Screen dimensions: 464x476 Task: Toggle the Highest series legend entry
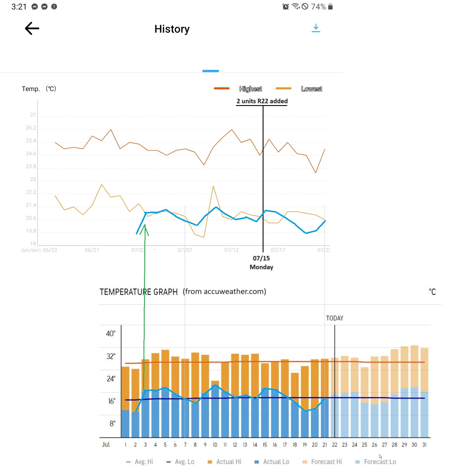point(250,89)
